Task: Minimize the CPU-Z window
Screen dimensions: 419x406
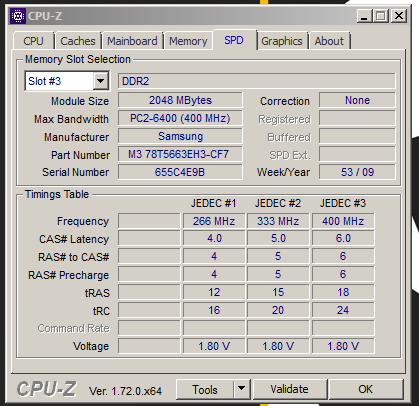Action: (364, 16)
